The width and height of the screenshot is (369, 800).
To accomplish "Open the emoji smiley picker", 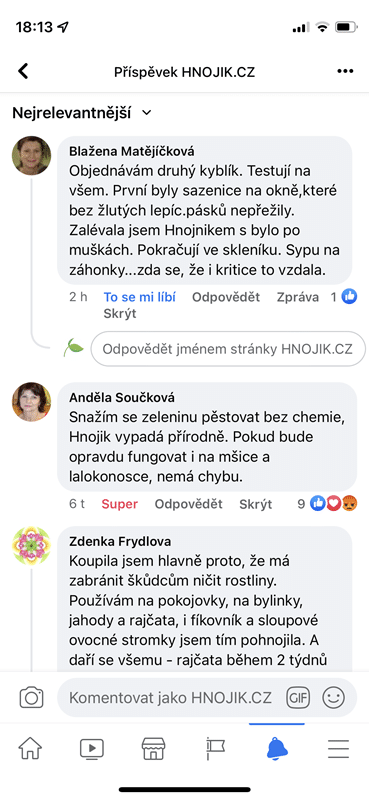I will [x=333, y=697].
